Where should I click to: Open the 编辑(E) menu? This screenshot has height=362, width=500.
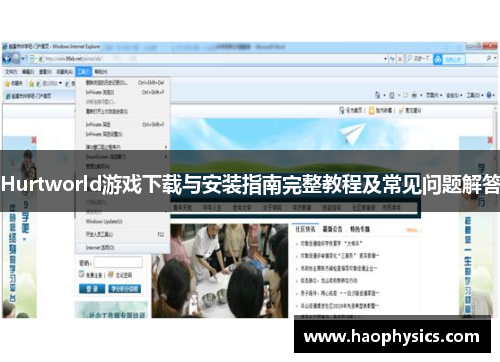tap(28, 71)
